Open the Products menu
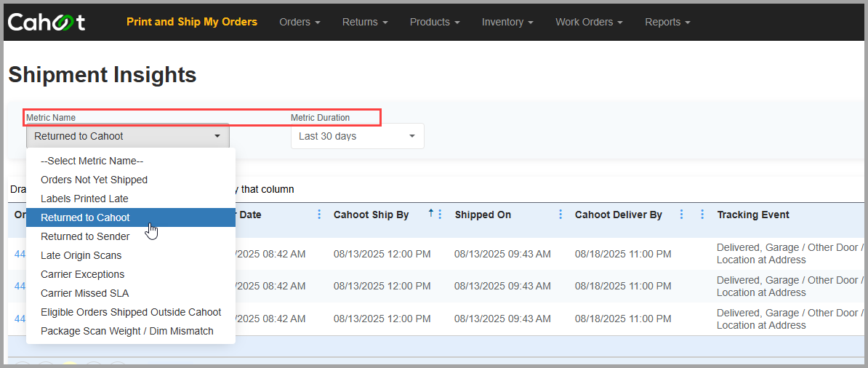 pos(435,22)
